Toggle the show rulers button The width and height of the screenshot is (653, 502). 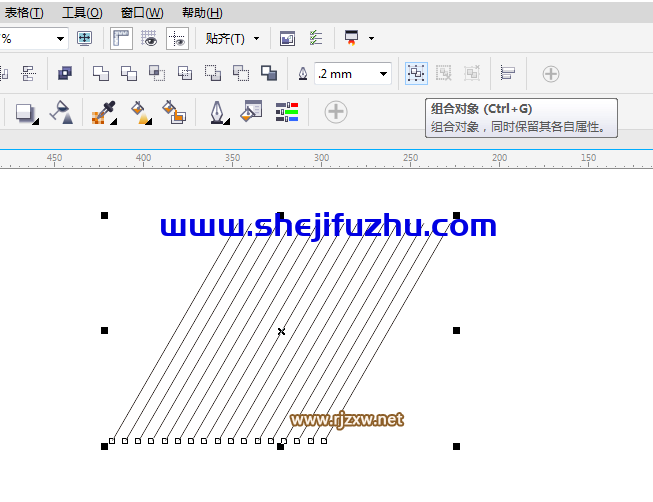[x=121, y=39]
